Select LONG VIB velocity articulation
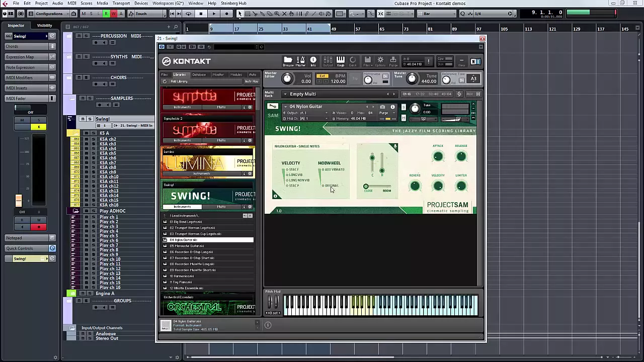Screen dimensions: 644x362 pos(294,175)
